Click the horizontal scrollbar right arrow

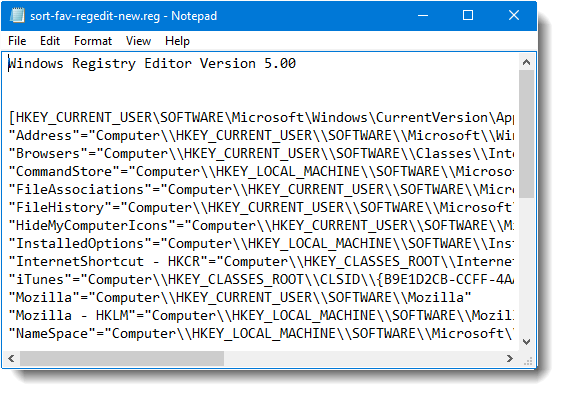(510, 358)
